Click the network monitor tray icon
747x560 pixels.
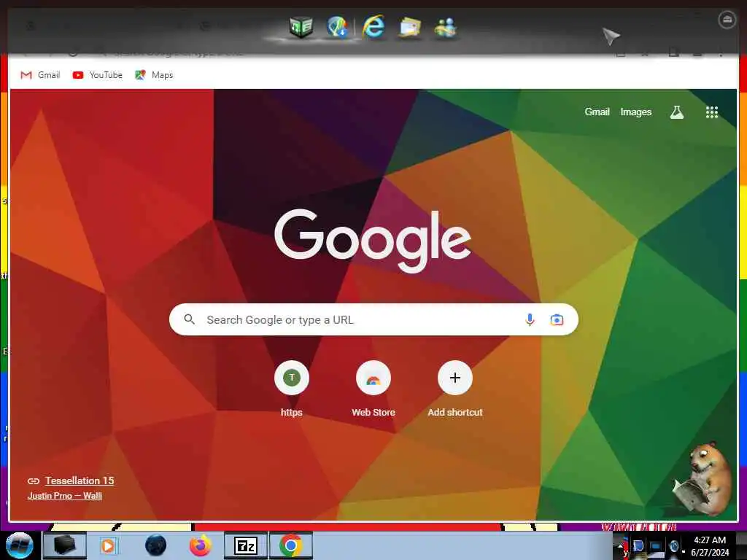pos(656,547)
